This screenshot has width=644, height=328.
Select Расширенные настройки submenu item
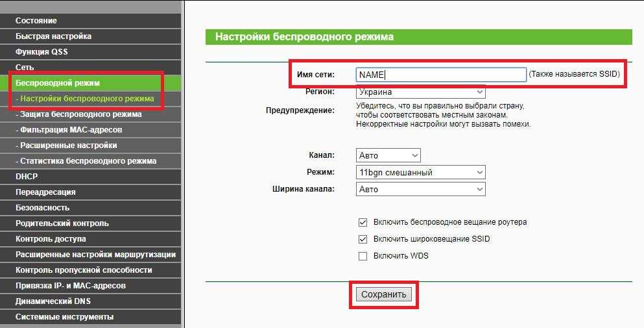tap(90, 145)
